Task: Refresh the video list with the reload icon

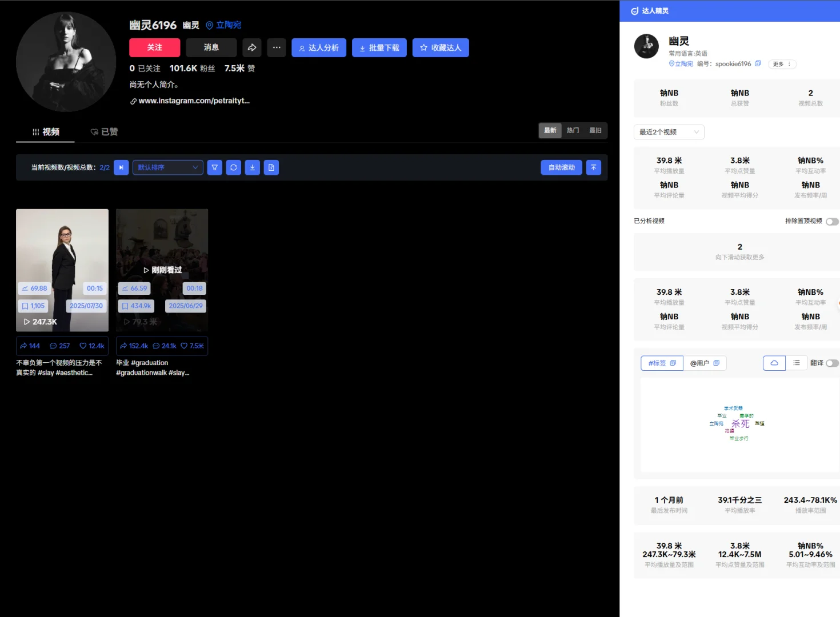Action: (234, 167)
